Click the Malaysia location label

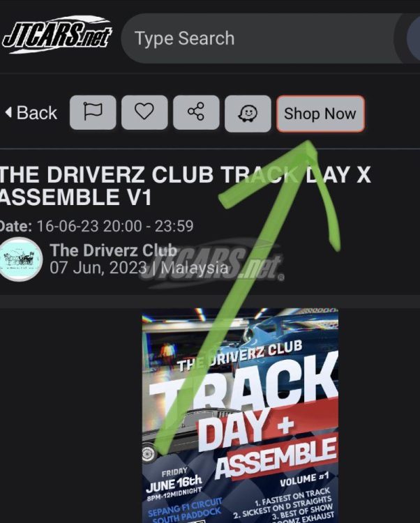[195, 268]
